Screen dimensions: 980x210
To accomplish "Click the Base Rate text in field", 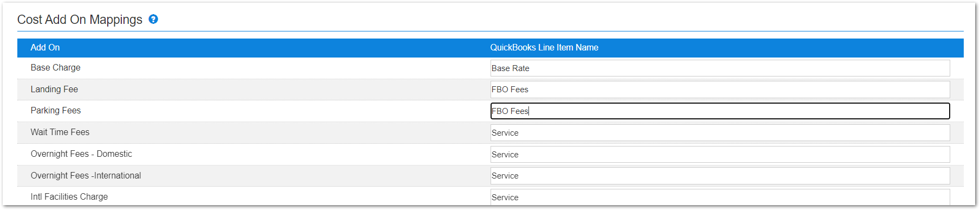I will point(510,68).
